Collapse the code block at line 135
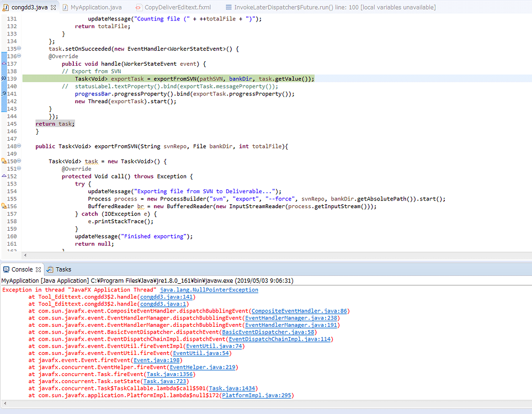532x414 pixels. point(19,48)
